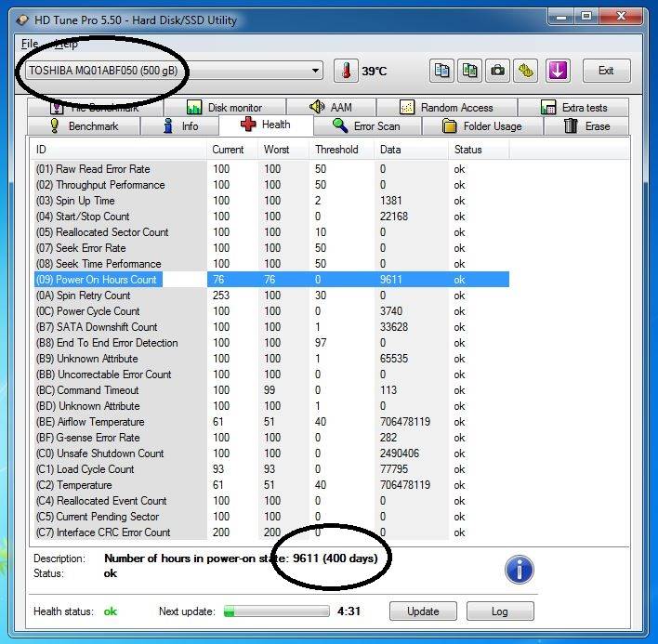The image size is (658, 644).
Task: Click the 39°C temperature reading
Action: tap(374, 71)
